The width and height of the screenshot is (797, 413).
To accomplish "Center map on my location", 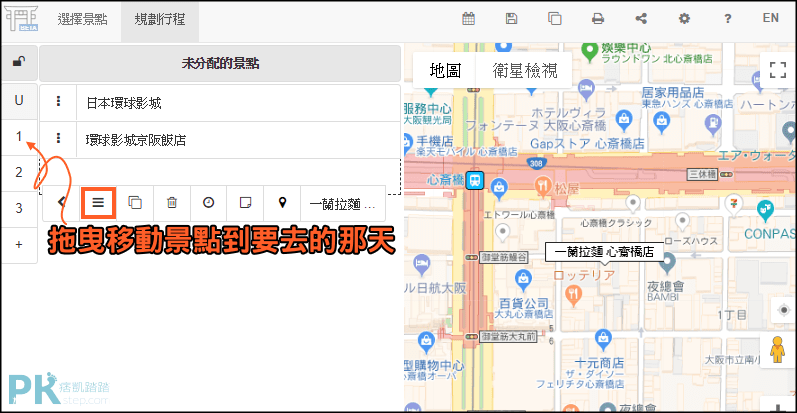I will [784, 310].
